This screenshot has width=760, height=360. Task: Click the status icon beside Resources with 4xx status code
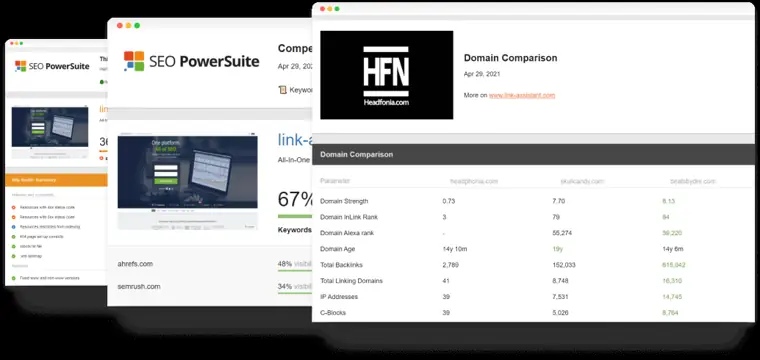[14, 207]
